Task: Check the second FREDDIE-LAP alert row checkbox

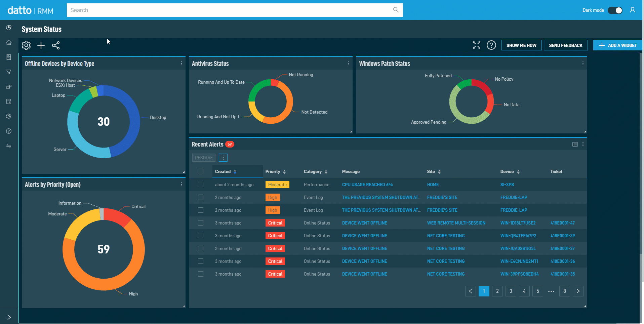Action: (201, 210)
